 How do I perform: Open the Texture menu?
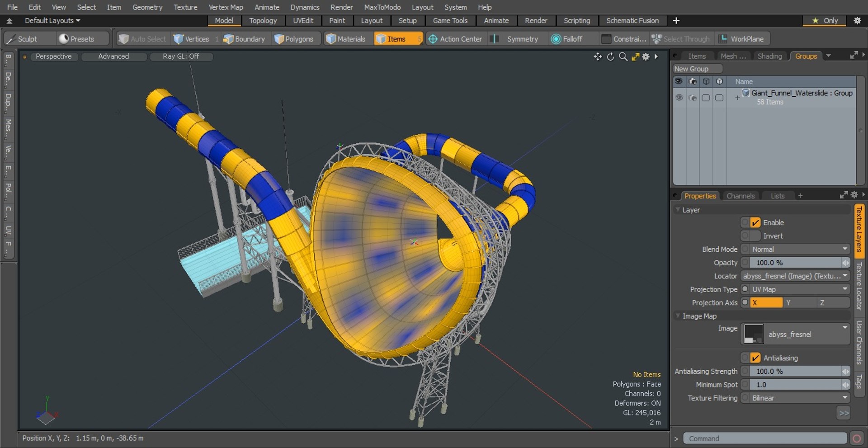coord(185,7)
